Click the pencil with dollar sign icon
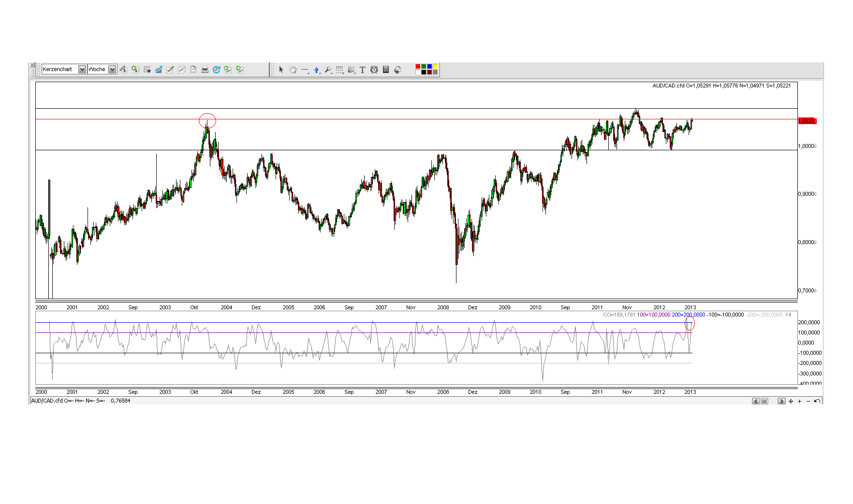Screen dimensions: 853x504 coord(123,70)
